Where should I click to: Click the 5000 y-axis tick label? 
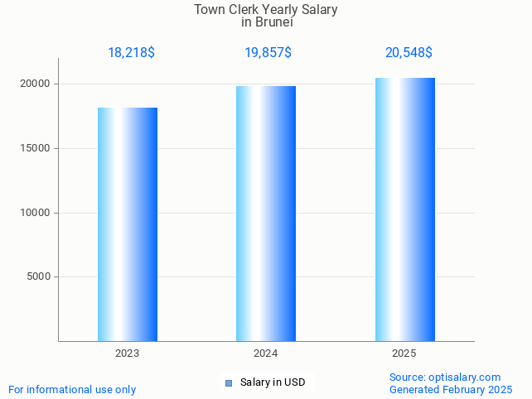(x=39, y=276)
